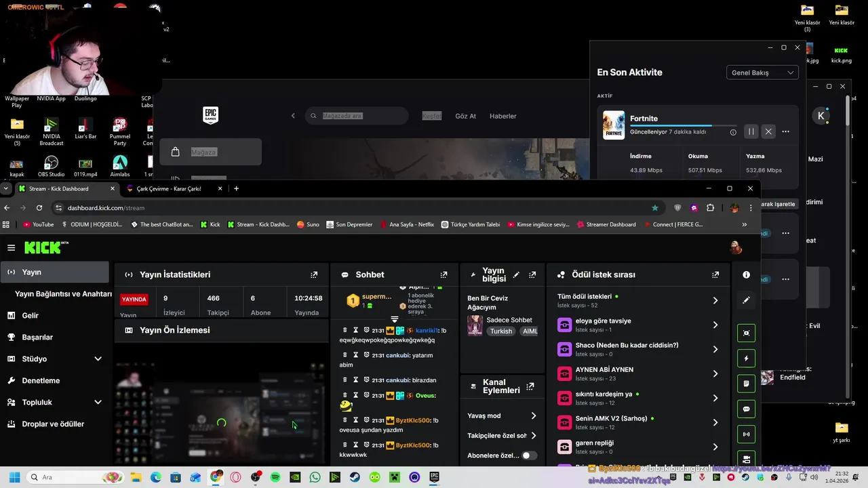Pop out the Yayın İstatistikleri panel
The width and height of the screenshot is (868, 488).
pyautogui.click(x=314, y=274)
